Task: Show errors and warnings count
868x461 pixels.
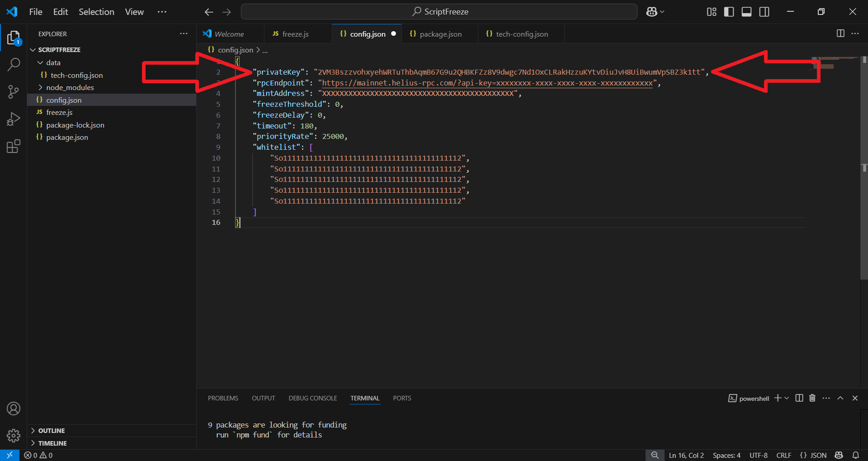Action: coord(38,455)
